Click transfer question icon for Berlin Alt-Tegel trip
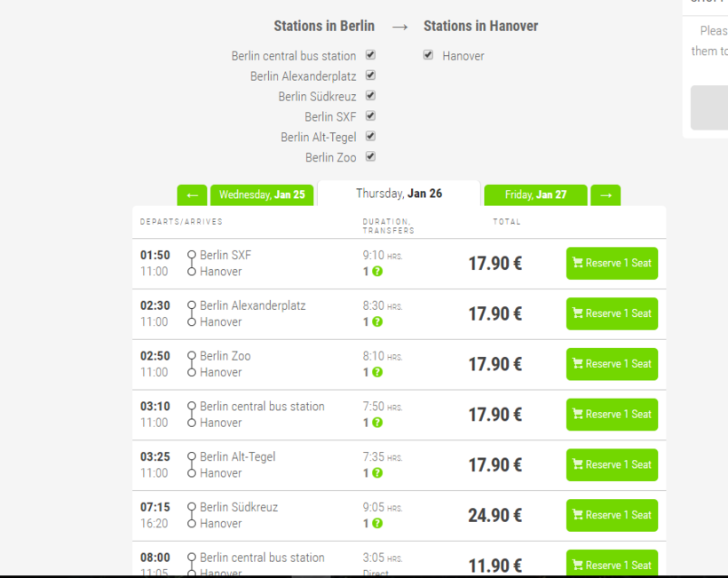Viewport: 728px width, 578px height. click(x=377, y=473)
